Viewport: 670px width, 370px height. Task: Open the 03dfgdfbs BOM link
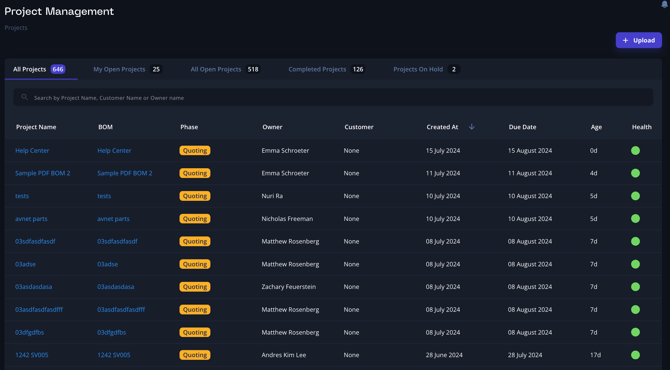point(112,332)
